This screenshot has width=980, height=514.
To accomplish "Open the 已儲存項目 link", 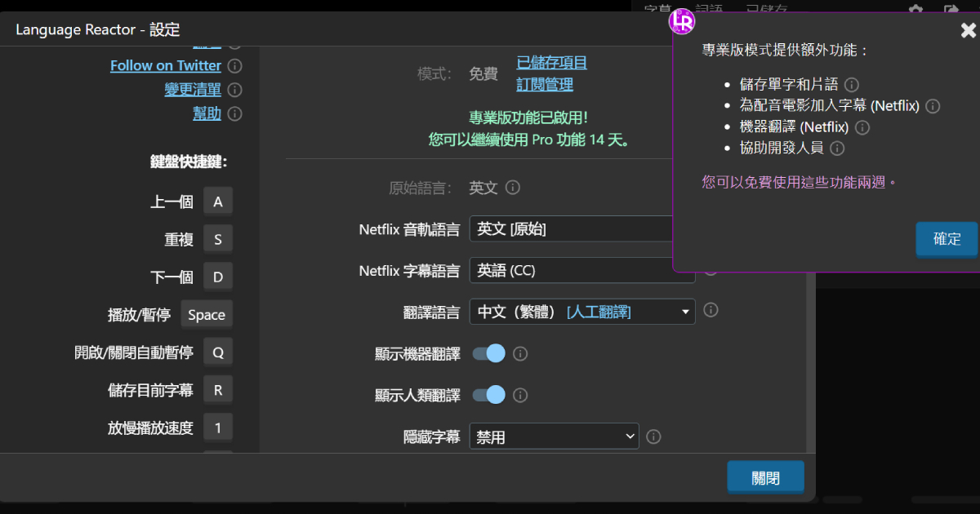I will point(552,63).
